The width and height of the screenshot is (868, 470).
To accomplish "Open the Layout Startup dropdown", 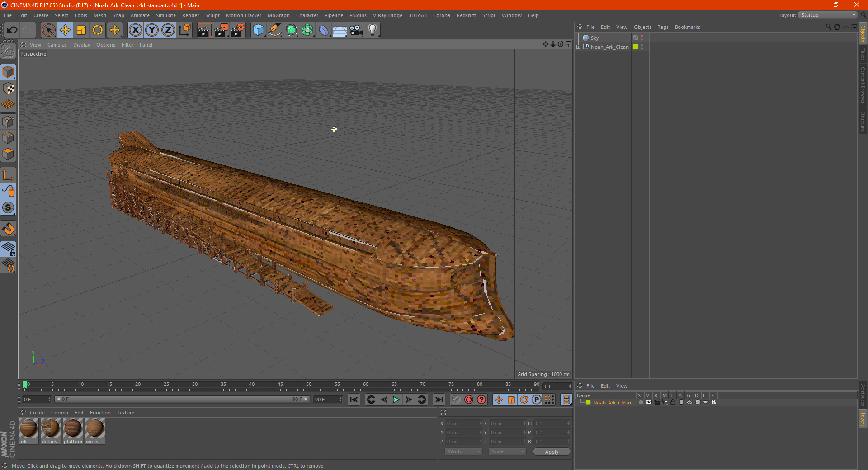I will pos(828,15).
